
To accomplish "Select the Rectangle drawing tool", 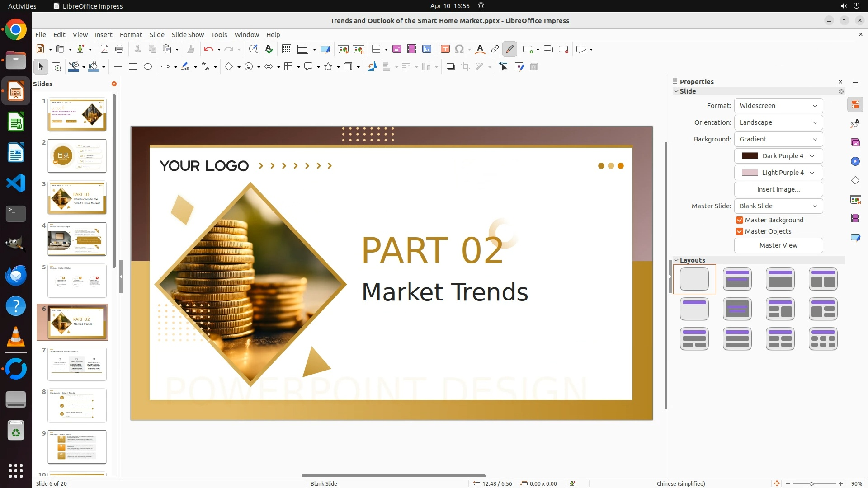I will (x=133, y=67).
